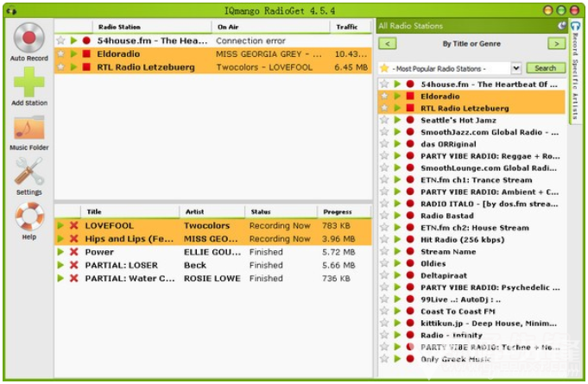The image size is (588, 384).
Task: Stop recording RTL Radio Letzebuerg in top list
Action: point(86,67)
